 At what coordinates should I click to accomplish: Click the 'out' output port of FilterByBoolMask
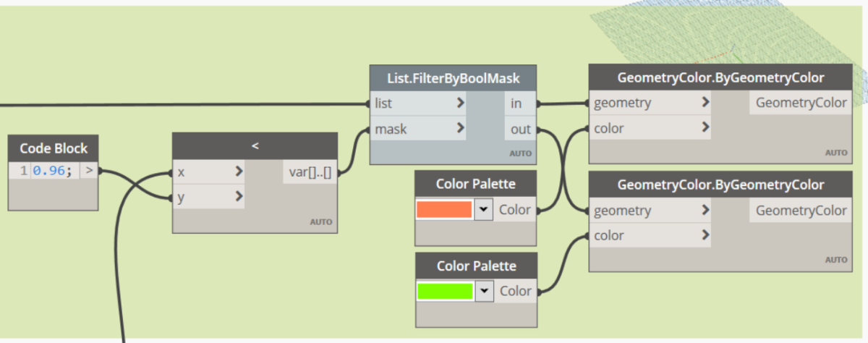click(521, 130)
